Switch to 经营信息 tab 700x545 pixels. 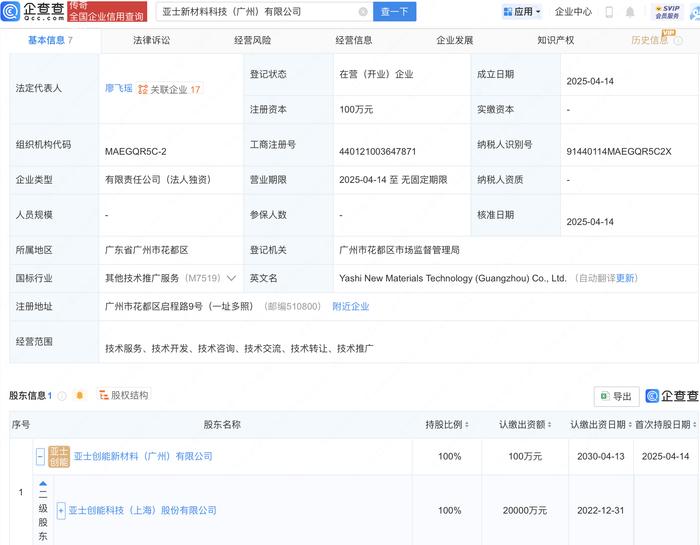point(354,41)
